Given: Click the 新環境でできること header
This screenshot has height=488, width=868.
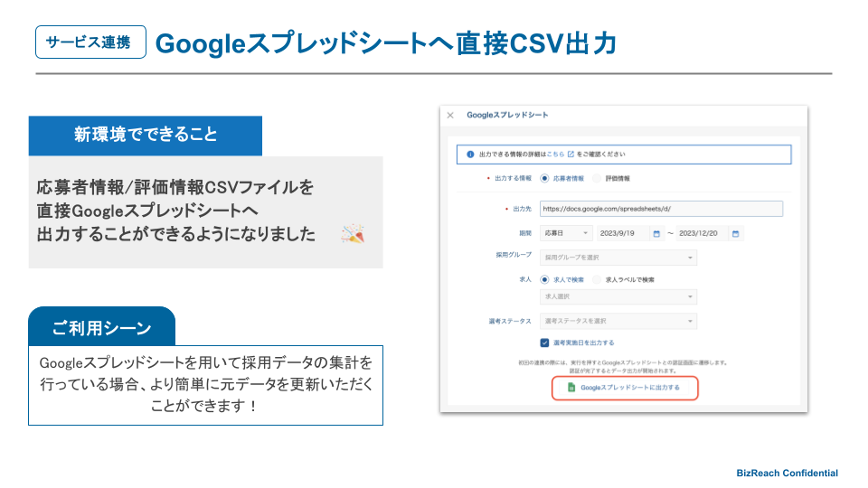Looking at the screenshot, I should (x=146, y=135).
